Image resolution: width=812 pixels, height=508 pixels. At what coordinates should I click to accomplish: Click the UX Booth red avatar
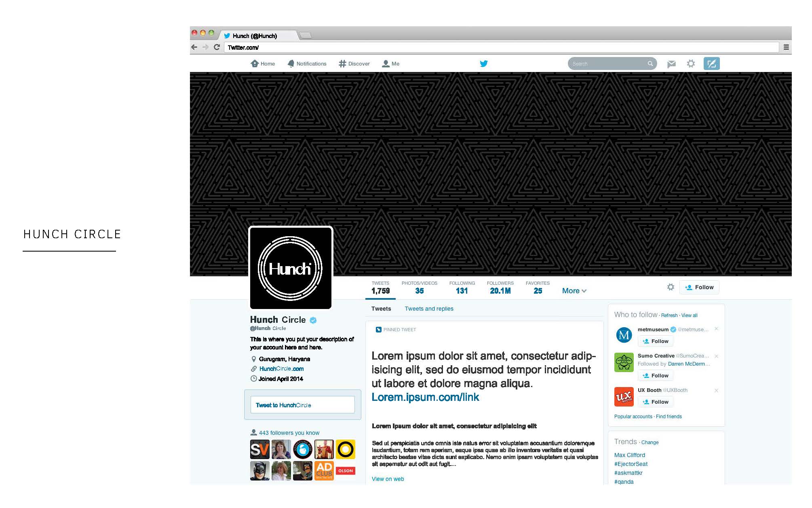624,396
